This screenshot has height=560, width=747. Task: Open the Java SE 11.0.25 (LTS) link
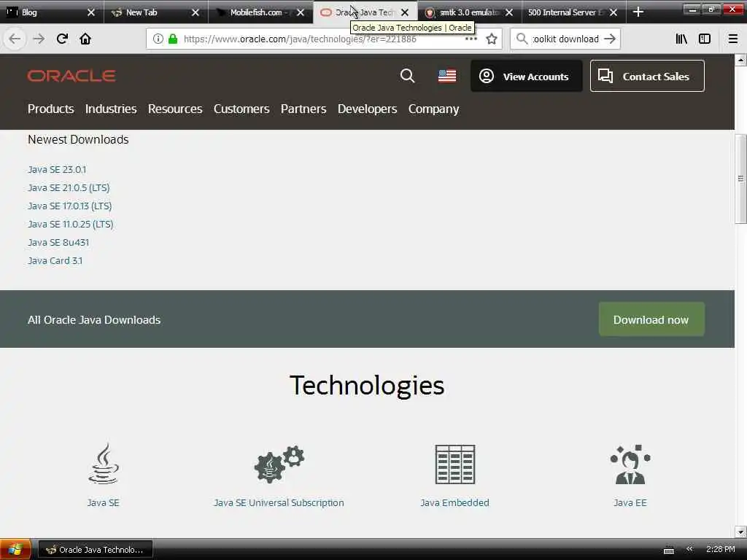(71, 224)
